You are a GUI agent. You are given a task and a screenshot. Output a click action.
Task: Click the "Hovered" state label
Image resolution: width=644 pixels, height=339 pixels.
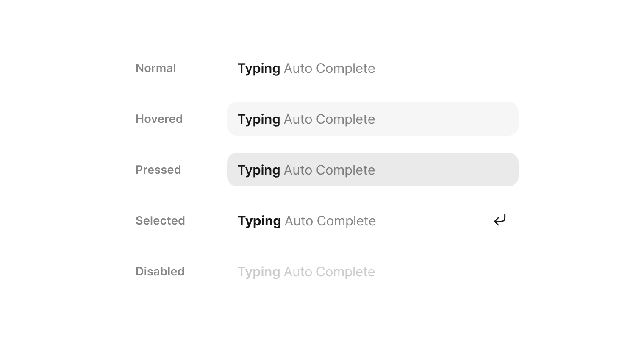(x=159, y=119)
